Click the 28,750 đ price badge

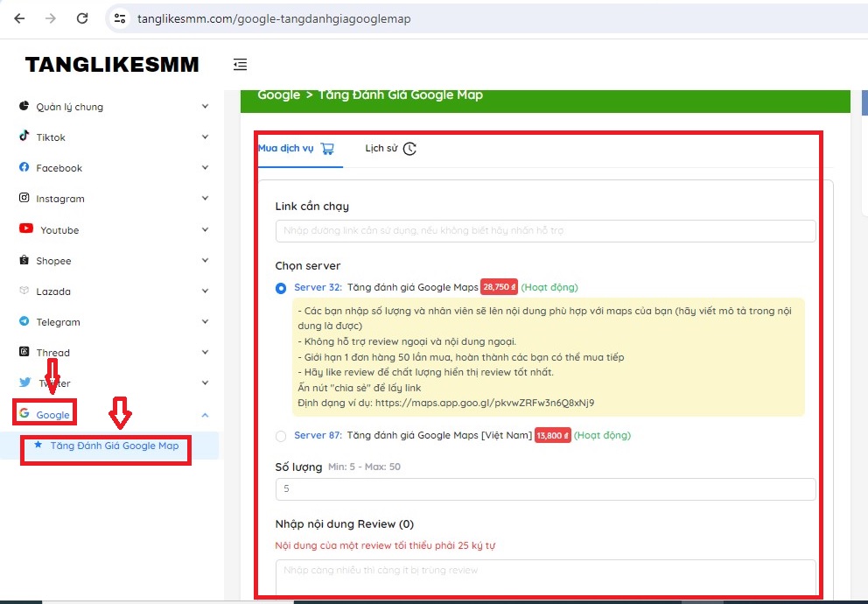pyautogui.click(x=499, y=287)
